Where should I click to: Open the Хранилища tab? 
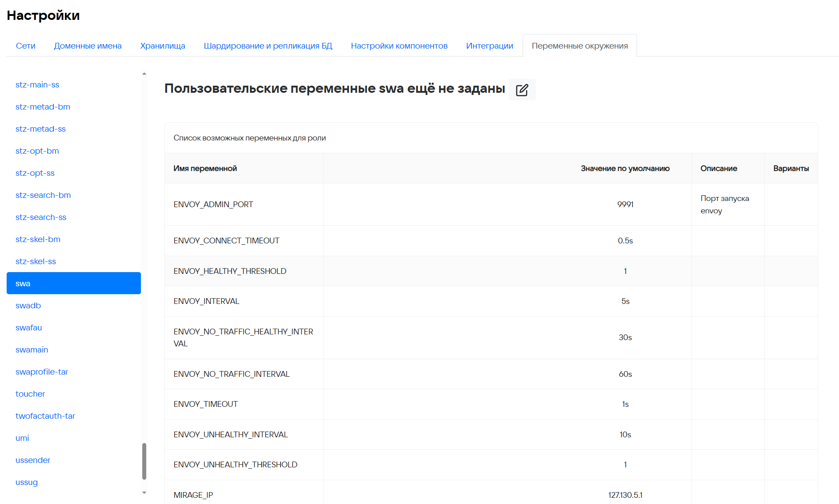(x=163, y=46)
